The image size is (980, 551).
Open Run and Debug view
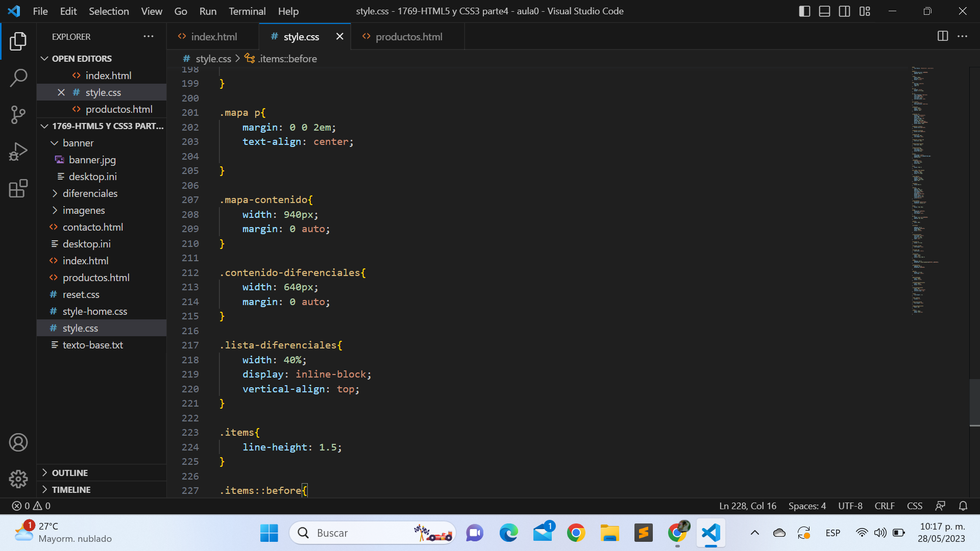18,152
